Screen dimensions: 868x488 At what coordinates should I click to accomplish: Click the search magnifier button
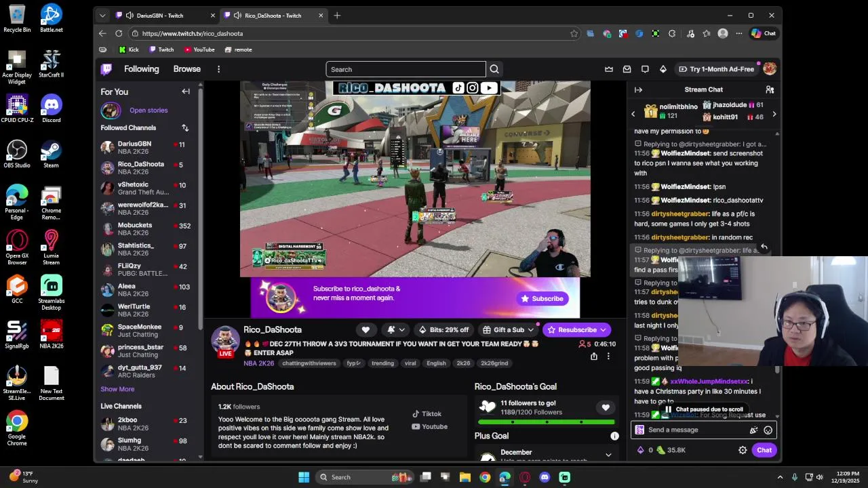pyautogui.click(x=494, y=69)
